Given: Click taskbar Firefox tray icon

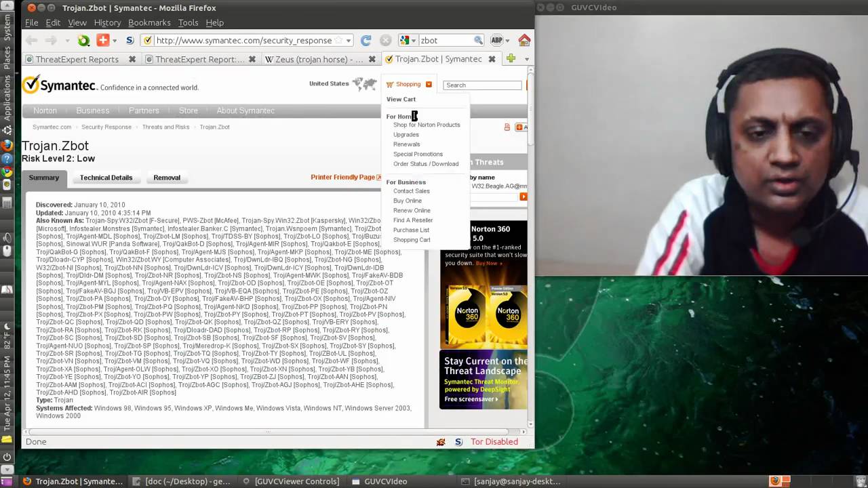Looking at the screenshot, I should coord(774,481).
